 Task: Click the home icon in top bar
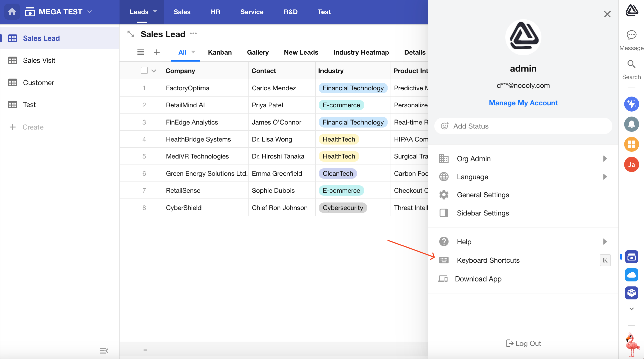(12, 12)
